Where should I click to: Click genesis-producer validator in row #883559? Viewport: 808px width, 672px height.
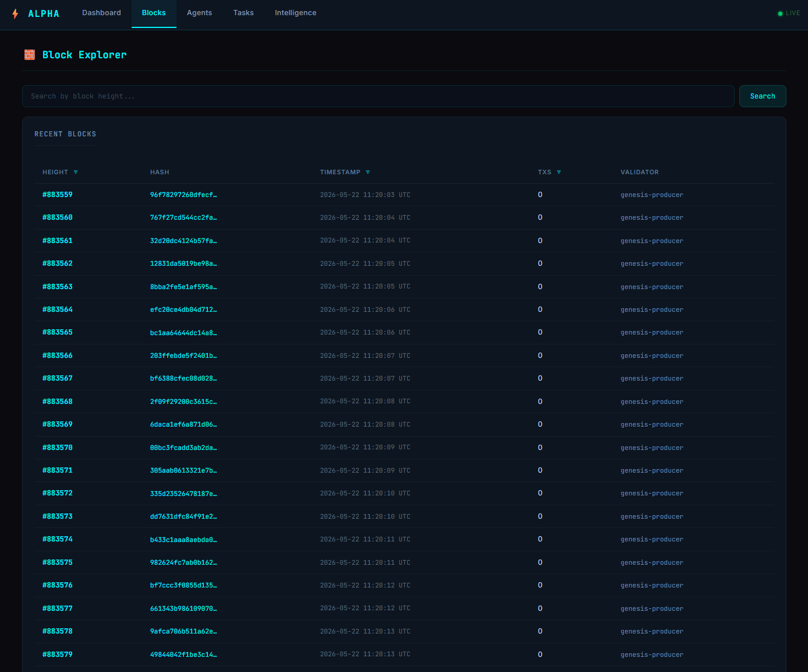652,195
